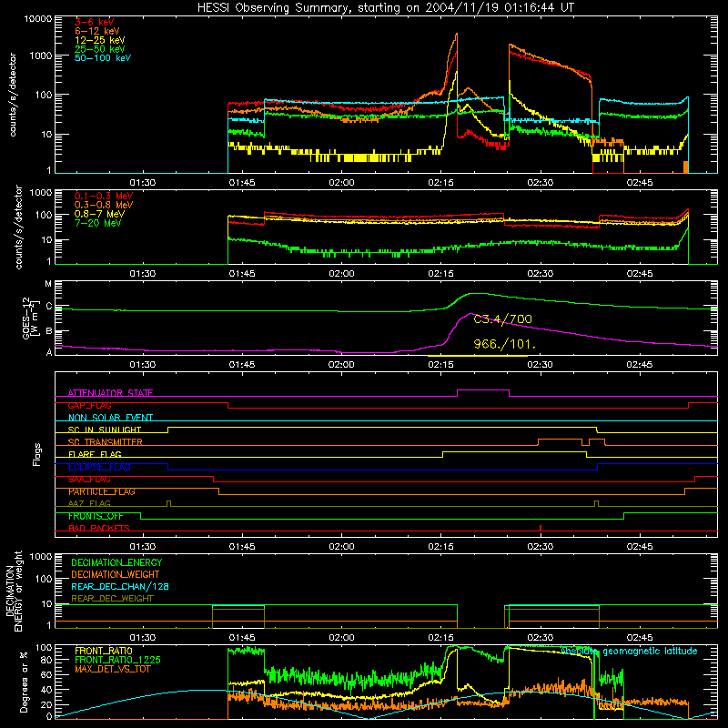Select the 12-25 keV legend label
728x728 pixels.
(100, 40)
